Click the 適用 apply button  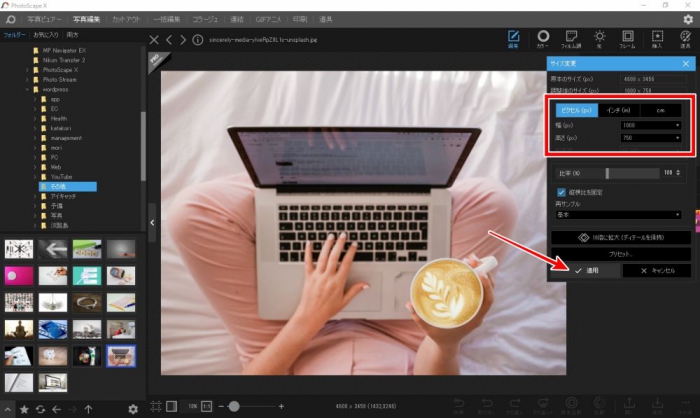coord(585,271)
